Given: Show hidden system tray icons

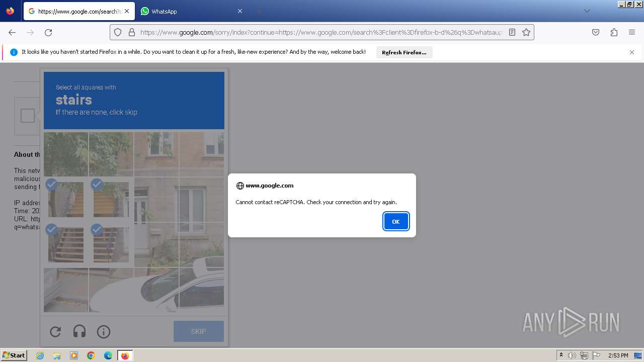Looking at the screenshot, I should pyautogui.click(x=561, y=355).
